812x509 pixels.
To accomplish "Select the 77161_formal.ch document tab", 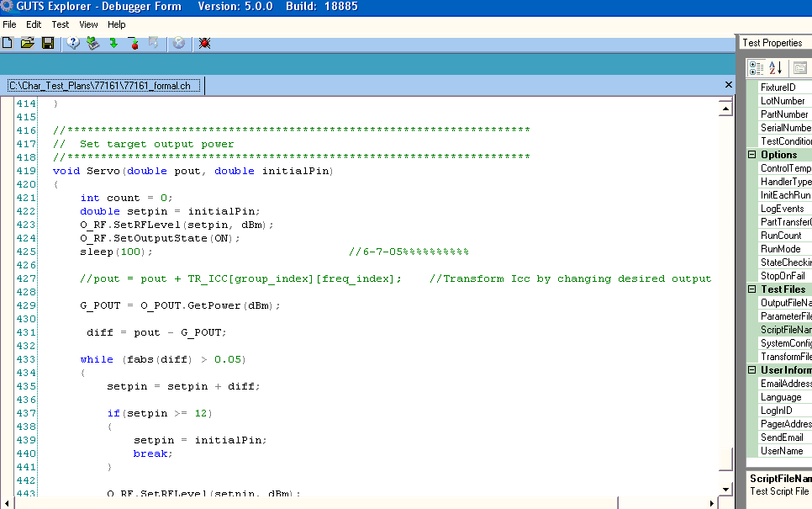I will (x=104, y=86).
